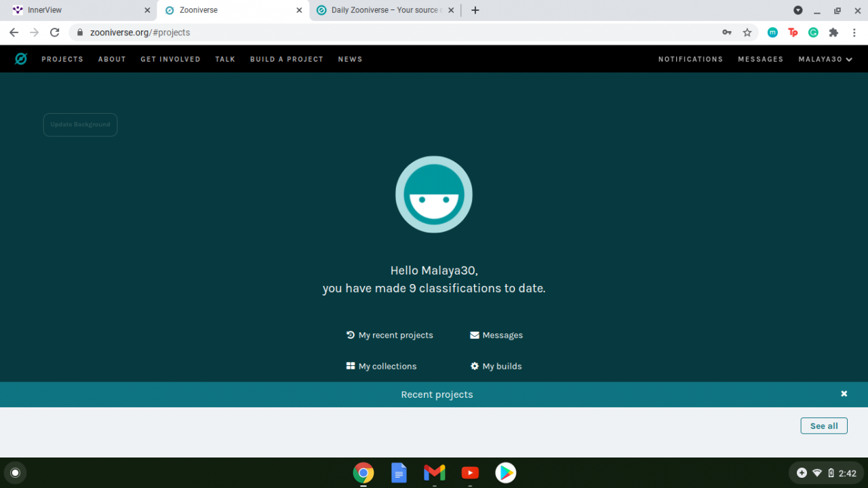This screenshot has height=488, width=868.
Task: Open the status tray showing 2:42
Action: point(827,473)
